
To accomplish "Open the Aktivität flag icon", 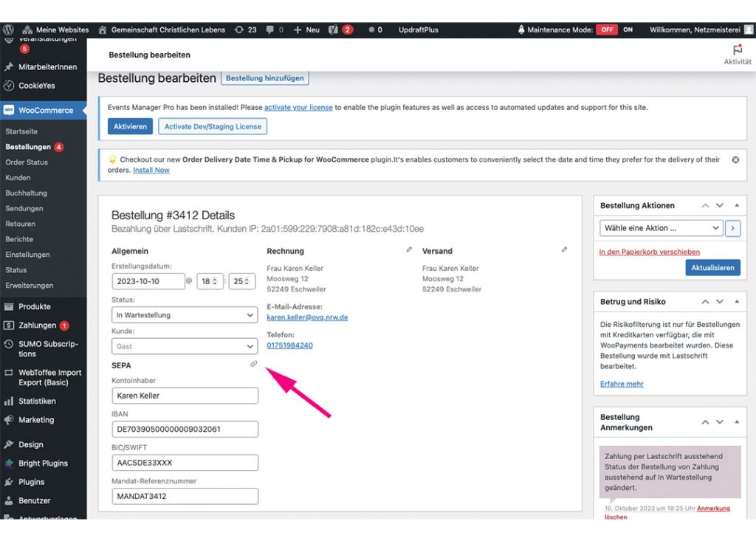I will pos(737,50).
